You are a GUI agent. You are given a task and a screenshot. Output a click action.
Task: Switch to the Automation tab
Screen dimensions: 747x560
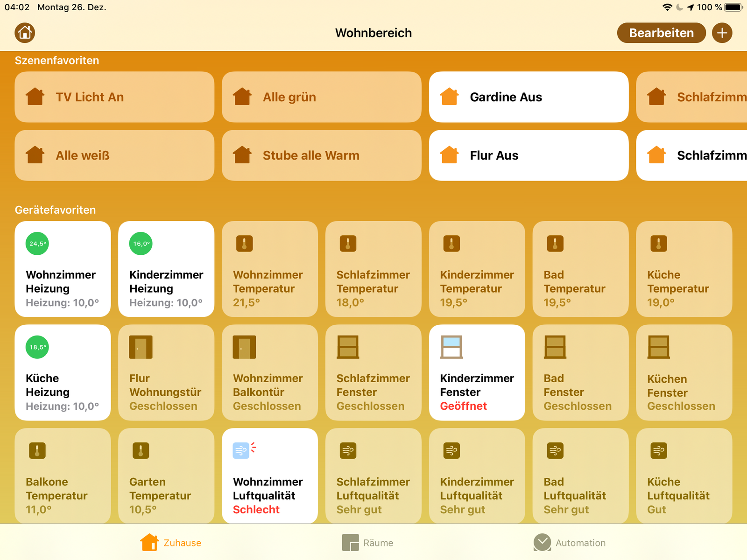tap(570, 543)
